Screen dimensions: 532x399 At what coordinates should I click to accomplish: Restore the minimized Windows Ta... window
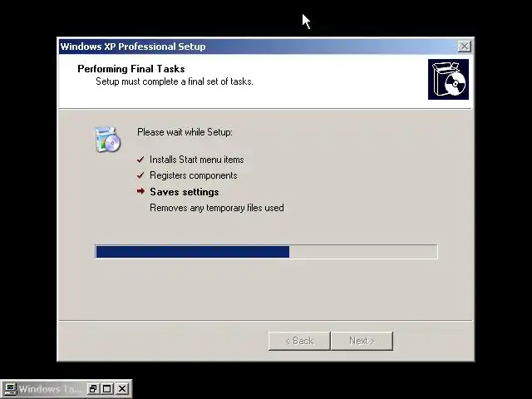[92, 389]
